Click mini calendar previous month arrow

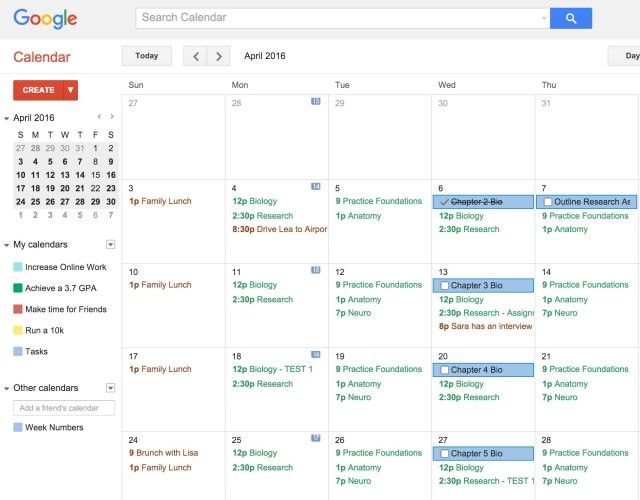(x=98, y=117)
